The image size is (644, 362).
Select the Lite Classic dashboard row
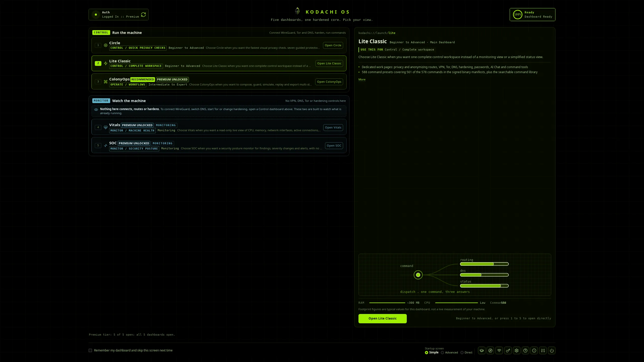pyautogui.click(x=219, y=63)
